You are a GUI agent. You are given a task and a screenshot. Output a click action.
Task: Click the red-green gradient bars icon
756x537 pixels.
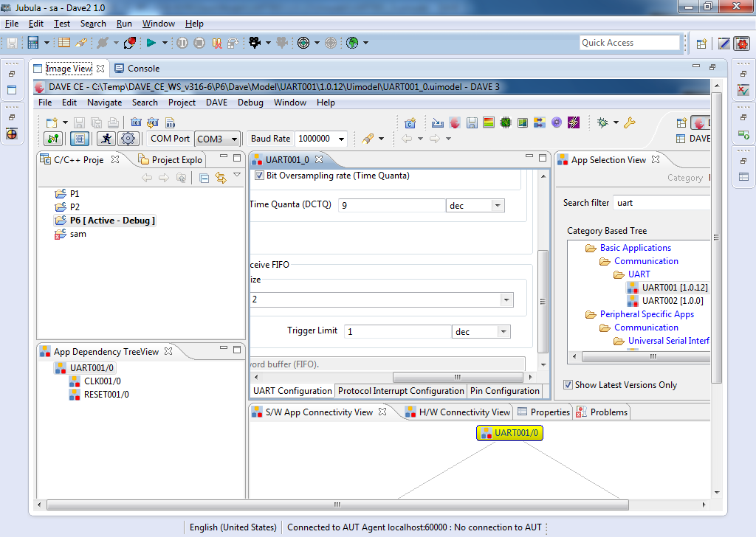click(x=489, y=122)
